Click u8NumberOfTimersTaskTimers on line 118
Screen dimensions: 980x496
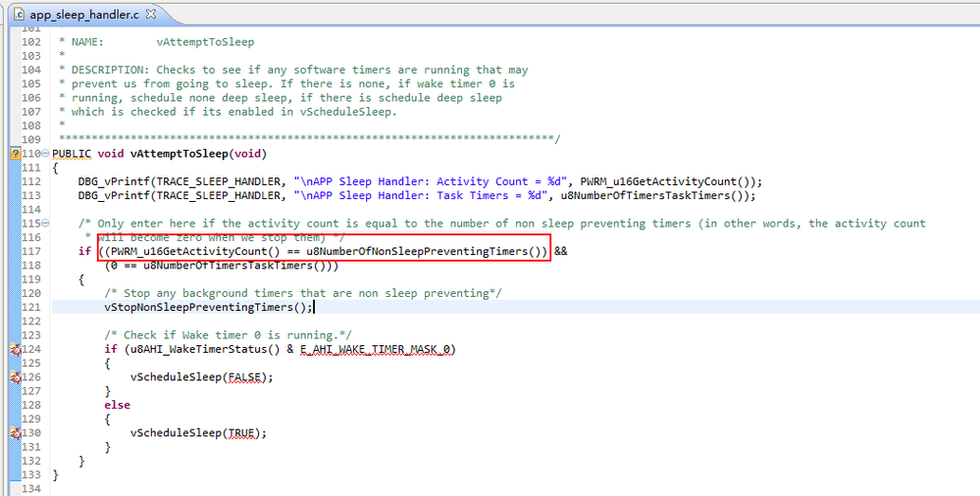pyautogui.click(x=229, y=266)
